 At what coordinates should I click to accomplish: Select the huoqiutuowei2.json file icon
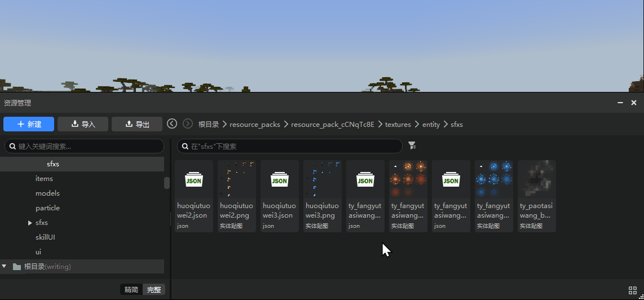pos(194,180)
